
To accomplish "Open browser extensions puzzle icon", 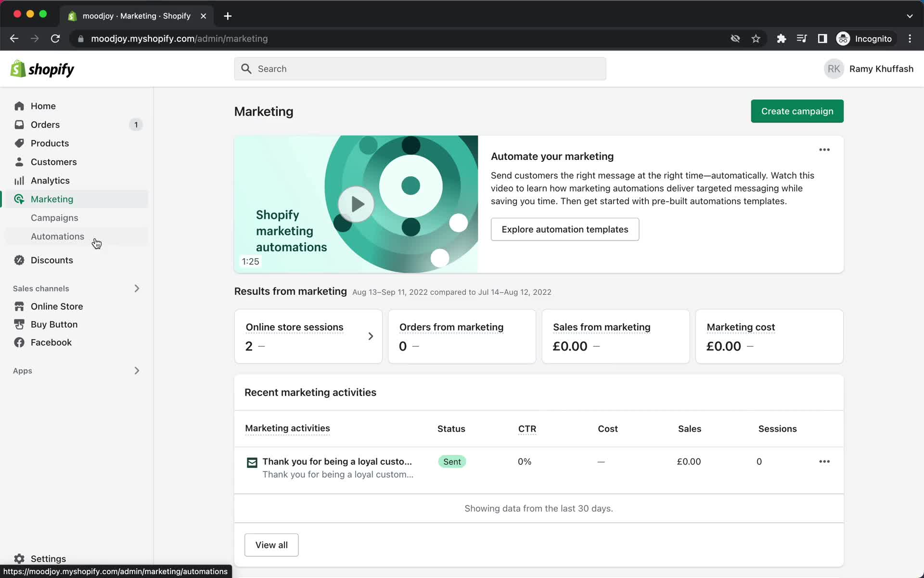I will click(781, 39).
